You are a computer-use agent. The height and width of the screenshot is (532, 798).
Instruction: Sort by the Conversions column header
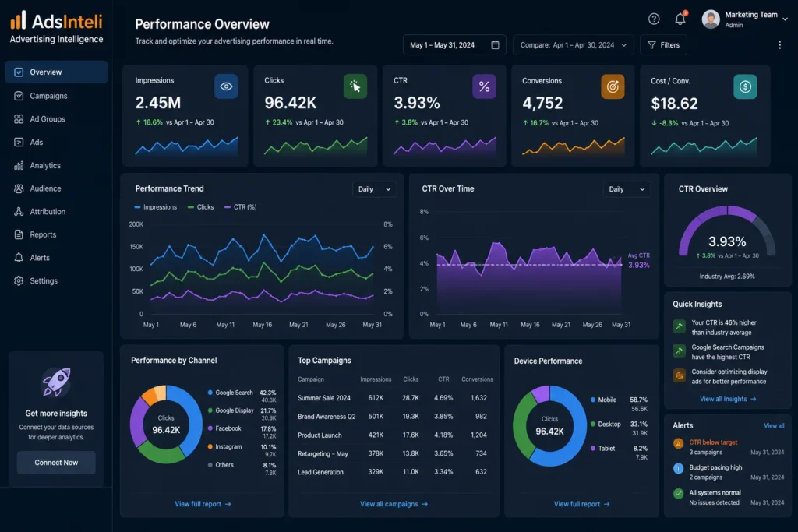click(477, 379)
